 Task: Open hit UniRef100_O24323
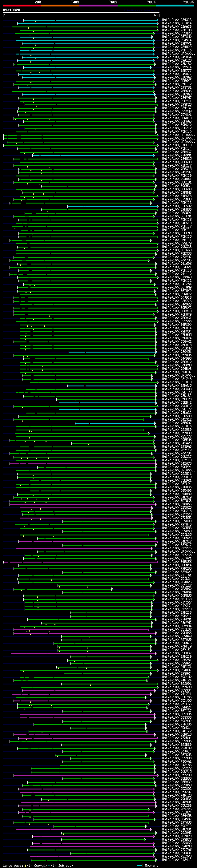point(177,20)
